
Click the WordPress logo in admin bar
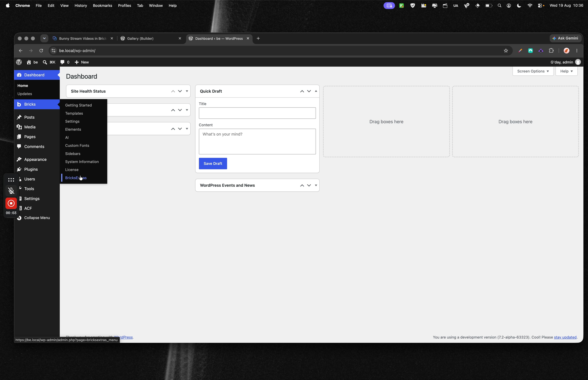tap(19, 62)
